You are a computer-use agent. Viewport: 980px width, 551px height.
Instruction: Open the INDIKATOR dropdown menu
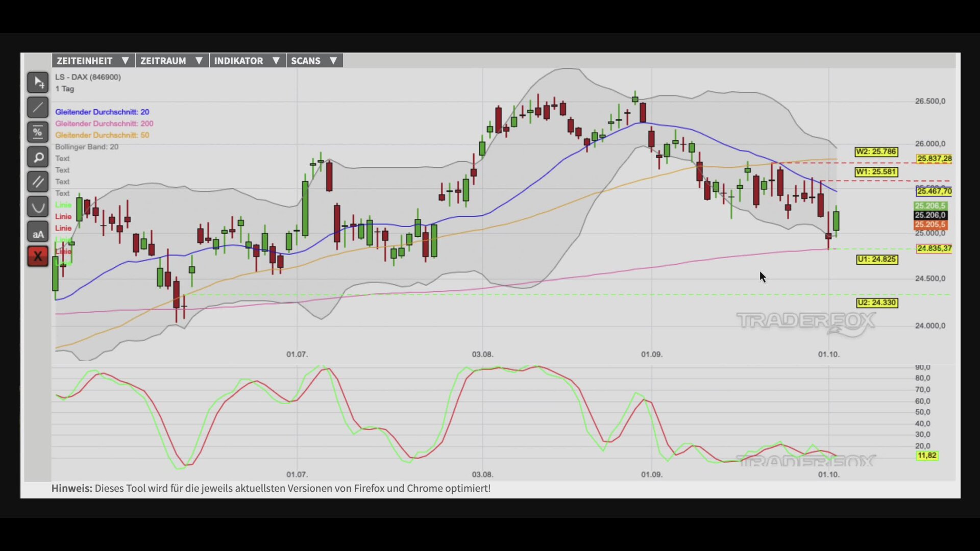click(x=248, y=61)
